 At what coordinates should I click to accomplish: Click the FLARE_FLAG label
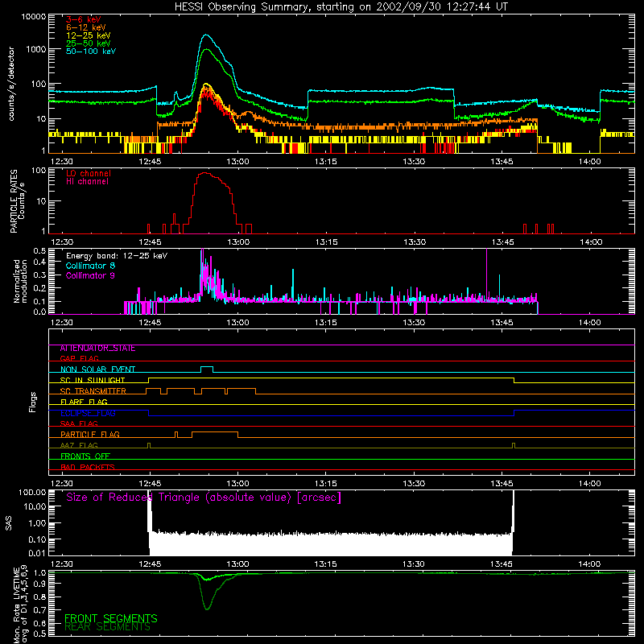[84, 402]
